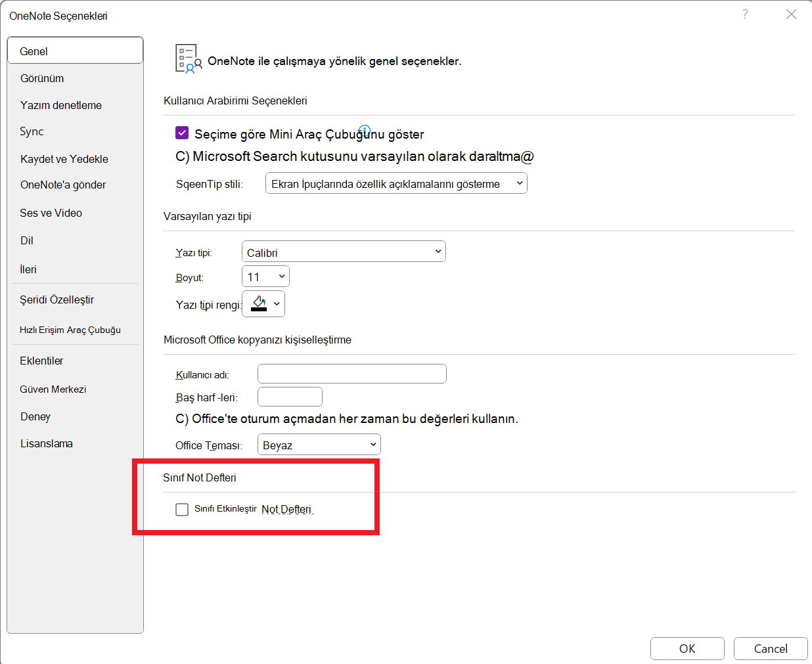Open the Dil category
Screen dimensions: 812x664
[x=27, y=240]
